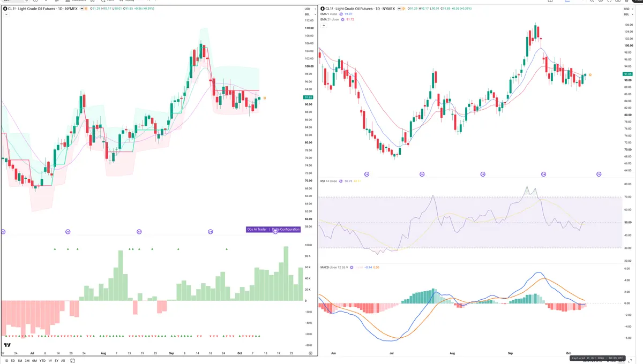Image resolution: width=643 pixels, height=364 pixels.
Task: Click the CL1! symbol title in the left chart
Action: [x=43, y=9]
